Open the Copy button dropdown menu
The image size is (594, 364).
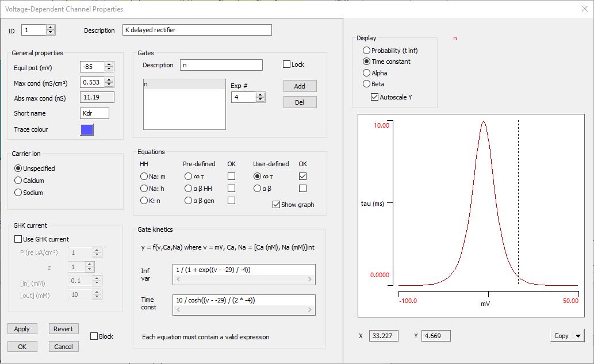pos(578,335)
